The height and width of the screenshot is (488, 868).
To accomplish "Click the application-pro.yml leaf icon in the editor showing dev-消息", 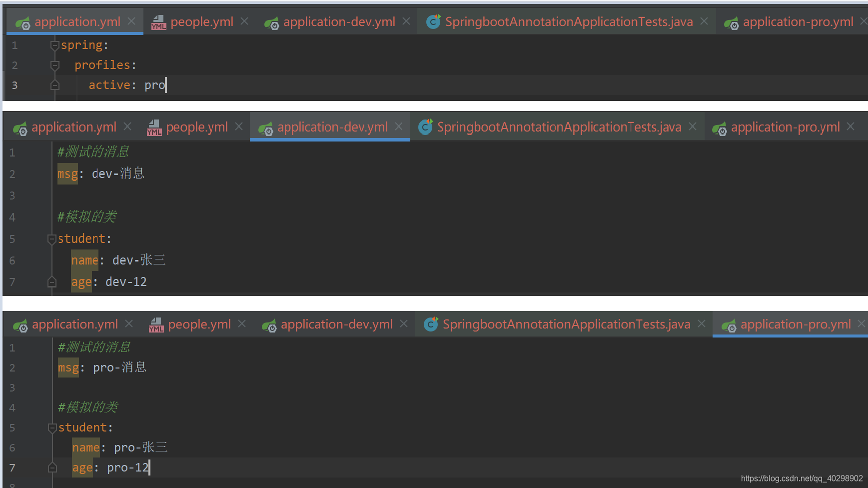I will pyautogui.click(x=719, y=128).
